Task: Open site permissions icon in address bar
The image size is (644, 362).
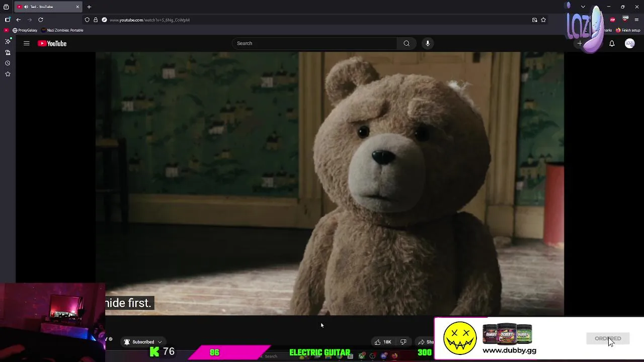Action: (x=104, y=20)
